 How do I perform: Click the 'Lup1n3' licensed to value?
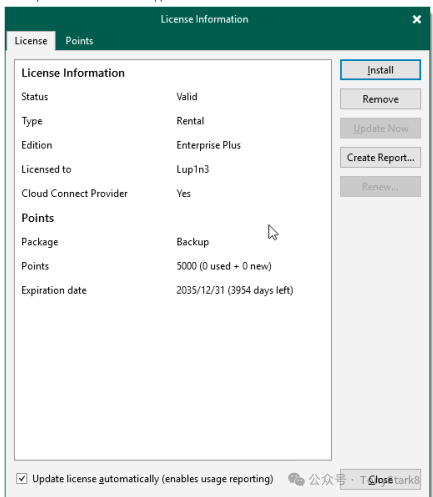193,169
